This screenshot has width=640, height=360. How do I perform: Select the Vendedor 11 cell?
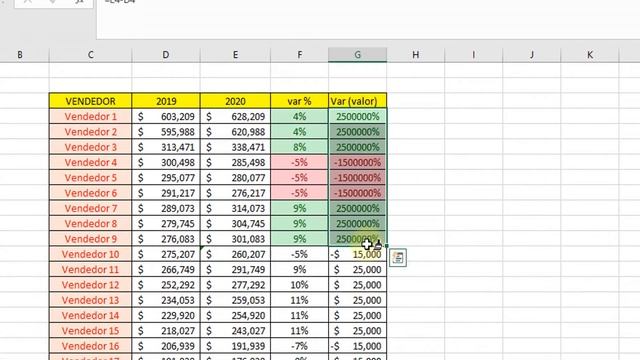point(90,269)
